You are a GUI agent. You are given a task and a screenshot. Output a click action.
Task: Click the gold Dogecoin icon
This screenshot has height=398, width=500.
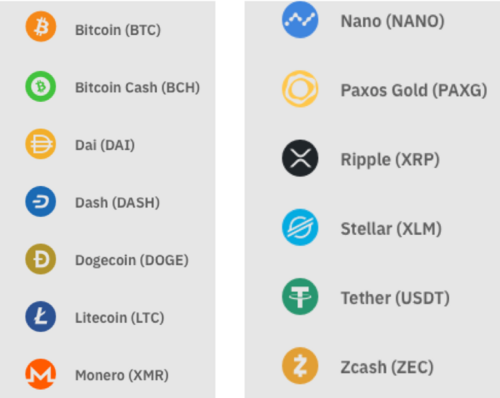coord(41,259)
